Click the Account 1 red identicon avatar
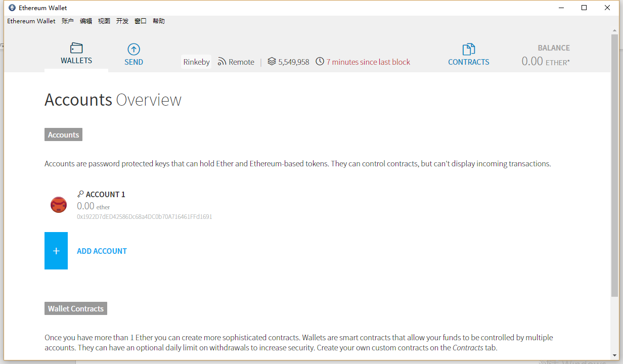 (x=59, y=205)
